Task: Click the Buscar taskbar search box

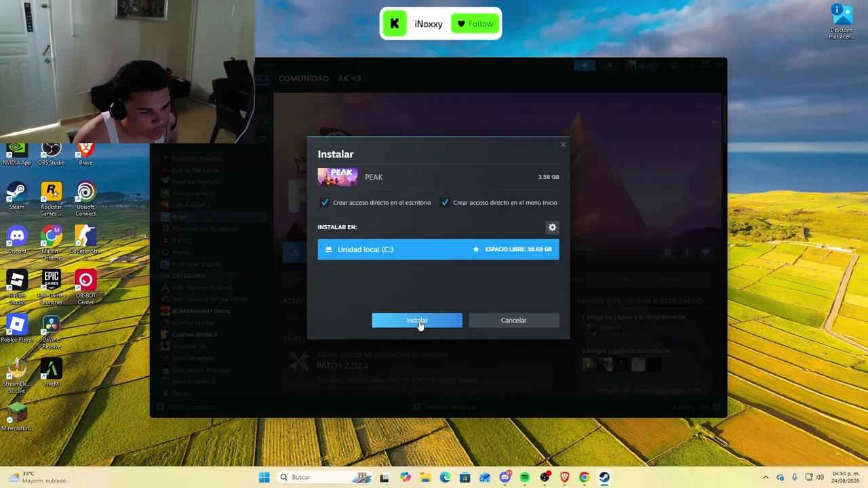Action: pyautogui.click(x=326, y=477)
